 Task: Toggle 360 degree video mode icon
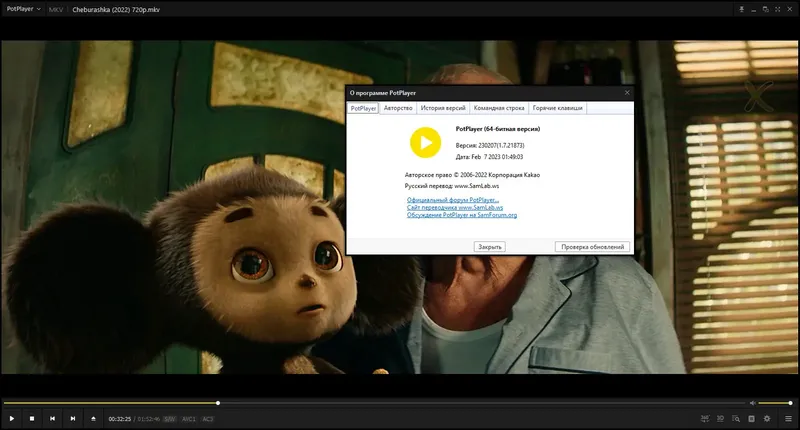(705, 418)
